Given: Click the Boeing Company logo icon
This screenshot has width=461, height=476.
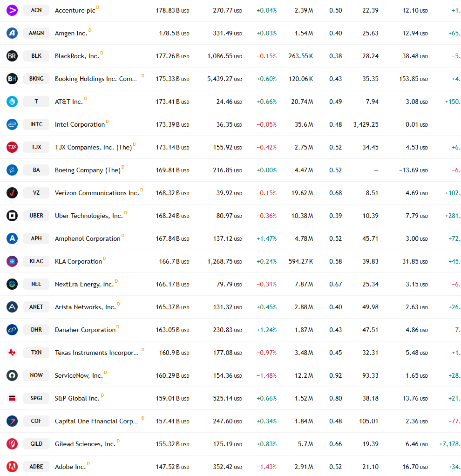Looking at the screenshot, I should pos(12,170).
